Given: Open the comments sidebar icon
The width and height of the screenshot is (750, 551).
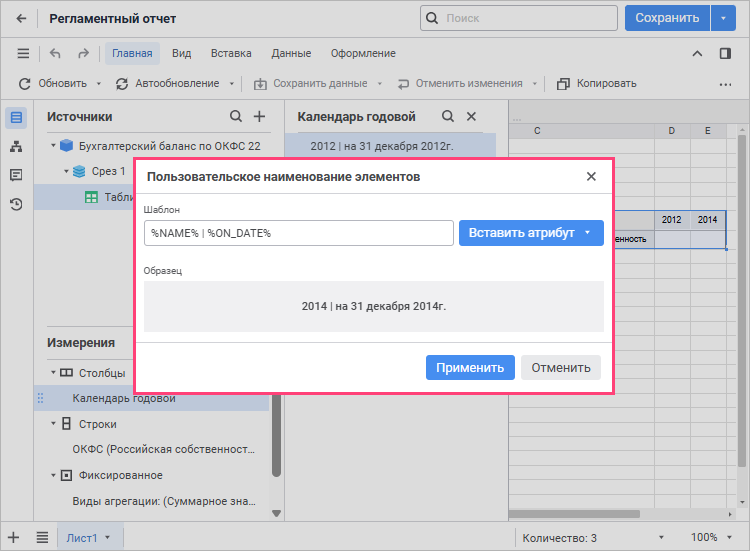Looking at the screenshot, I should [16, 175].
